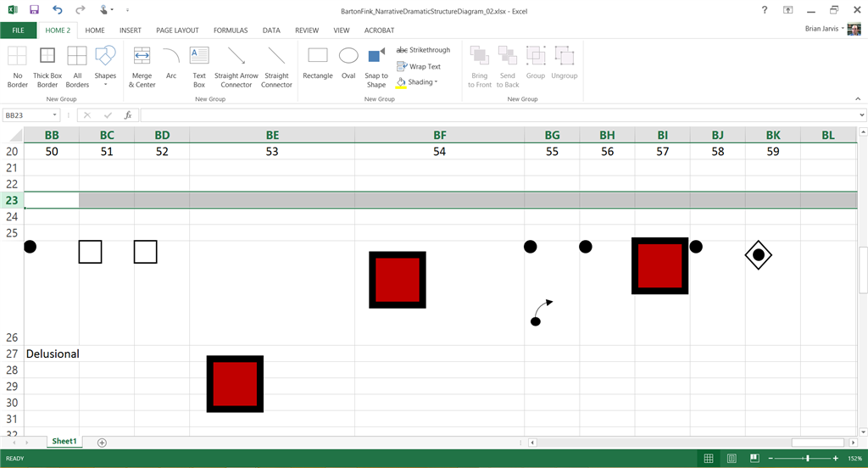Toggle Wrap Text

(x=419, y=66)
